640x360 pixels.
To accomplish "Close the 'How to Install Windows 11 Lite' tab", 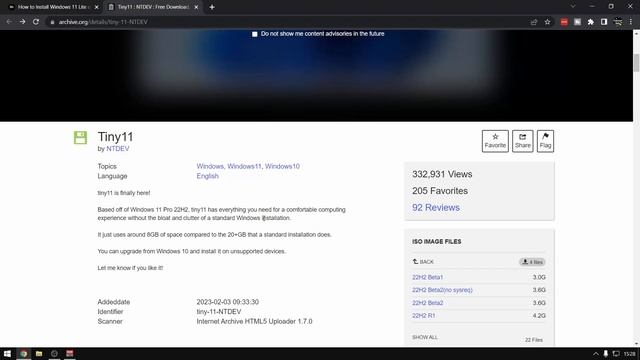I will click(x=97, y=7).
